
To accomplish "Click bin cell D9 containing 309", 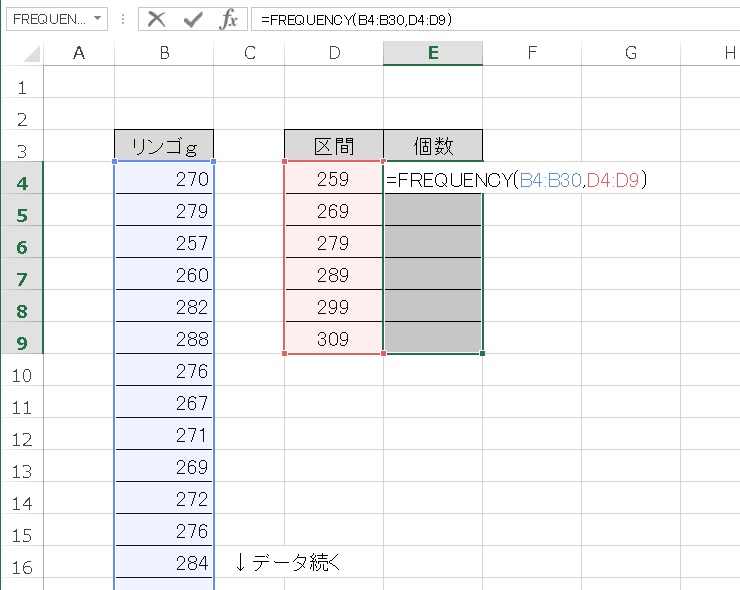I will tap(334, 338).
